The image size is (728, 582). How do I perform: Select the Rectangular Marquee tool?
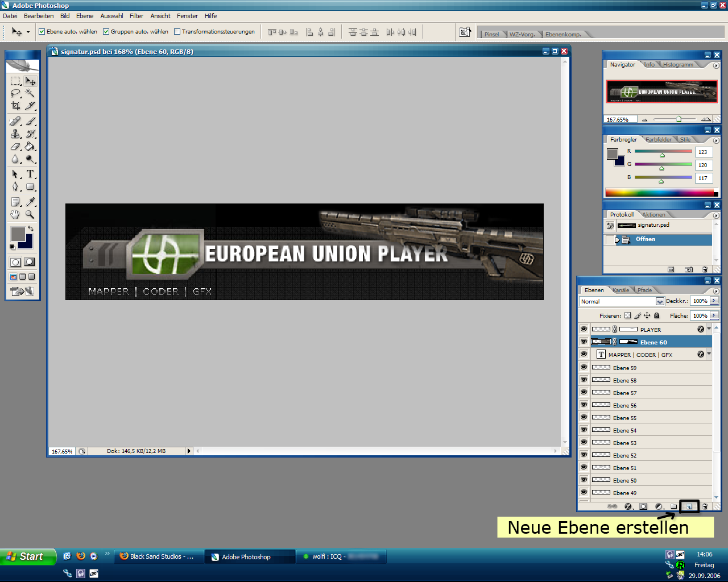[15, 81]
